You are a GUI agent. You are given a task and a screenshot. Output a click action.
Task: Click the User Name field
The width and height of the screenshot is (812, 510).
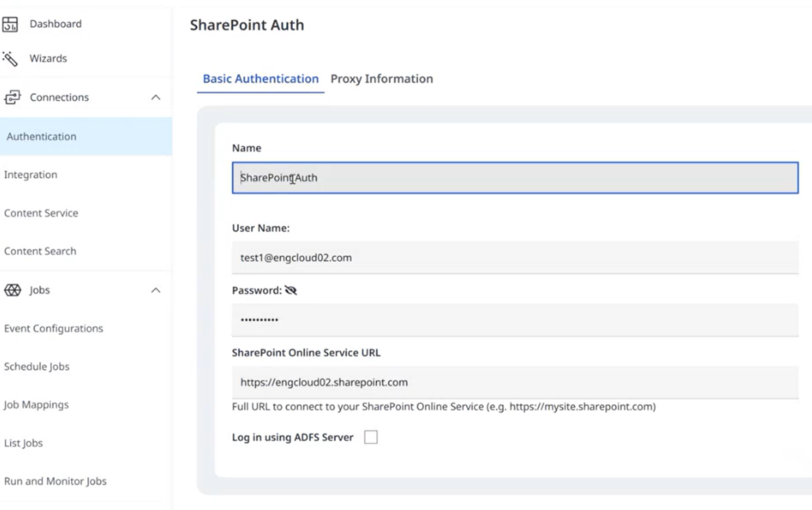[x=515, y=258]
